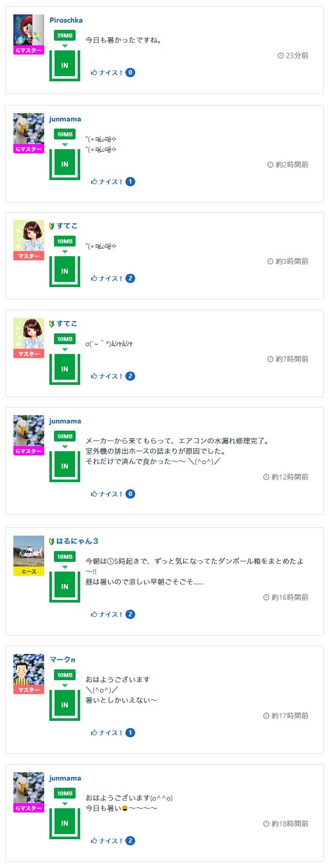Open the はるにゃん3 username link
This screenshot has height=868, width=329.
(77, 541)
